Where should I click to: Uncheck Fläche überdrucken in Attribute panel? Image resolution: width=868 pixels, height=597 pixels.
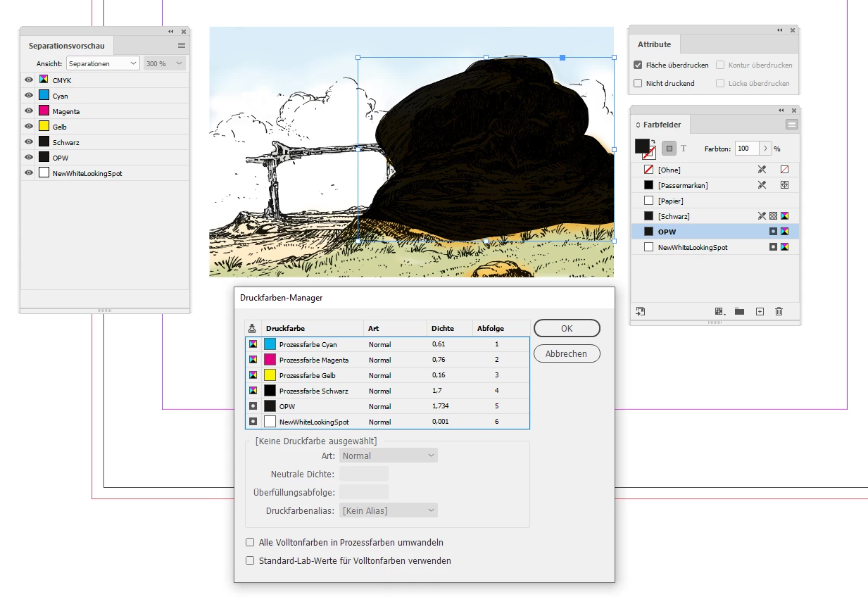(638, 65)
